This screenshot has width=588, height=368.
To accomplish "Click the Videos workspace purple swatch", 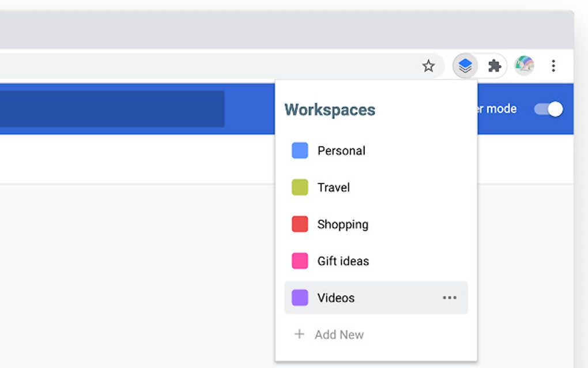I will click(x=299, y=298).
